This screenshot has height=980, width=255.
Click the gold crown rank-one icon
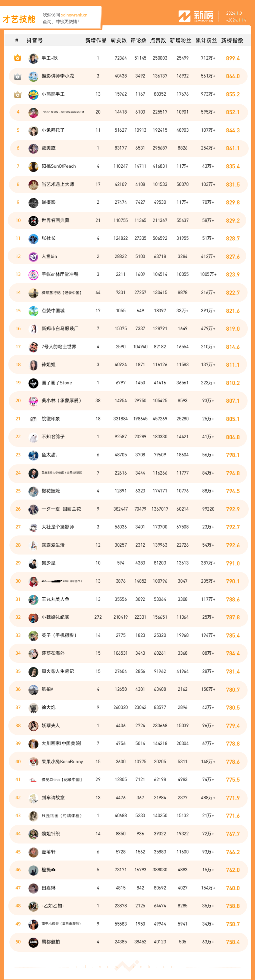17,58
